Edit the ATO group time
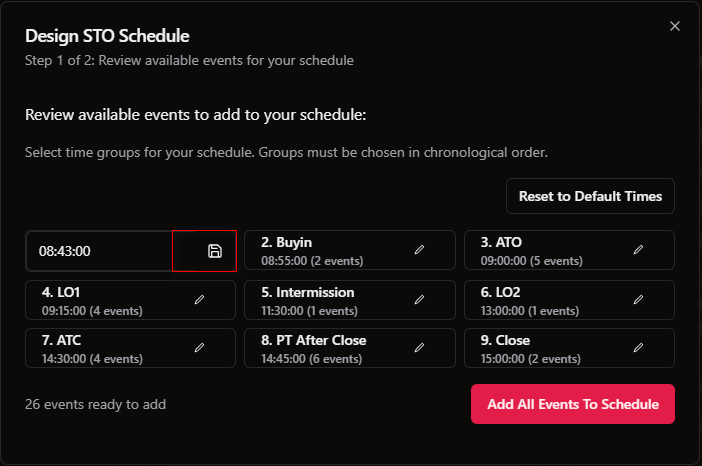The width and height of the screenshot is (702, 466). (x=638, y=250)
